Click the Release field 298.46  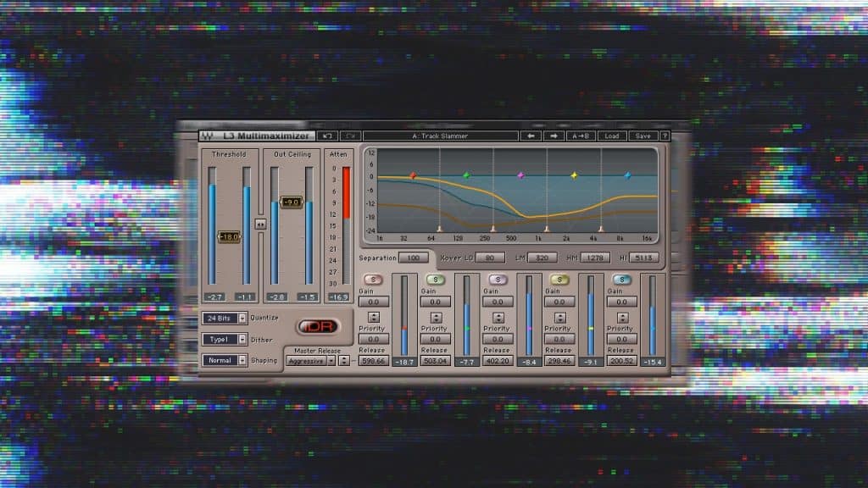[x=559, y=361]
